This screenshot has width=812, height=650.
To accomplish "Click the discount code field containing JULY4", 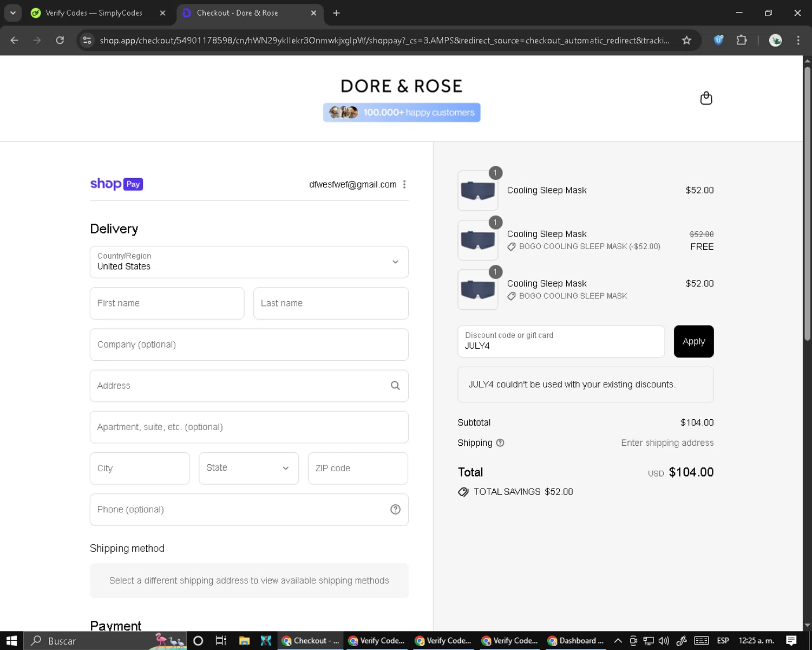I will (x=561, y=341).
